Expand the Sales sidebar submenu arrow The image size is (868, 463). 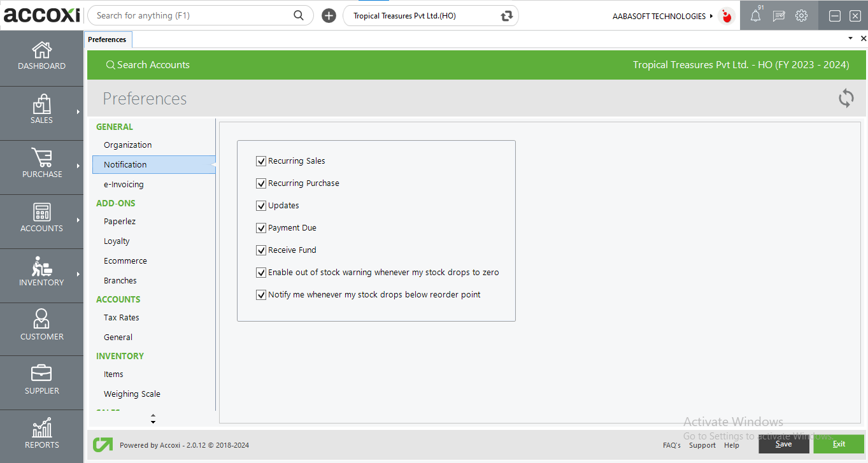(78, 112)
